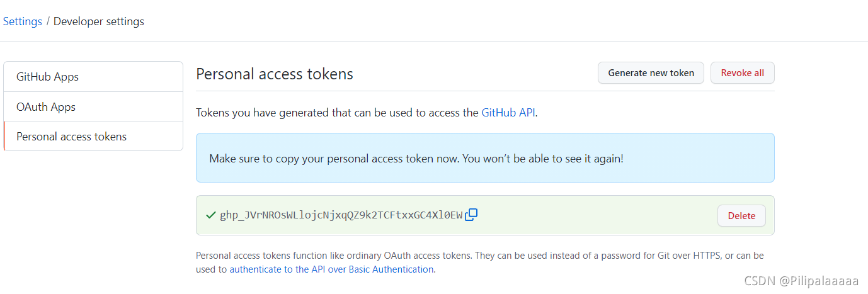Click the CSDN @Pilipalaaaaa watermark
This screenshot has height=294, width=868.
pos(801,281)
